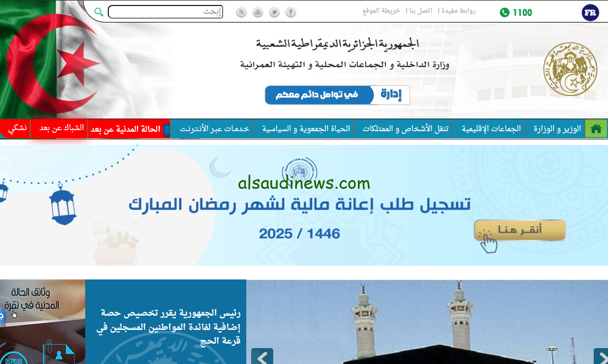Click the ministry name heading text
The width and height of the screenshot is (608, 364).
click(344, 64)
